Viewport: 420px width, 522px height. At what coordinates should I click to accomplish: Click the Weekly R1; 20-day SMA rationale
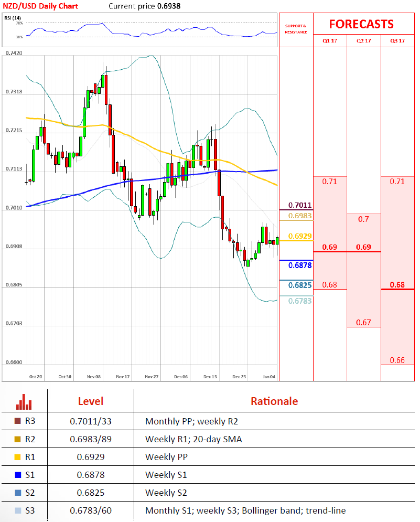[x=193, y=440]
